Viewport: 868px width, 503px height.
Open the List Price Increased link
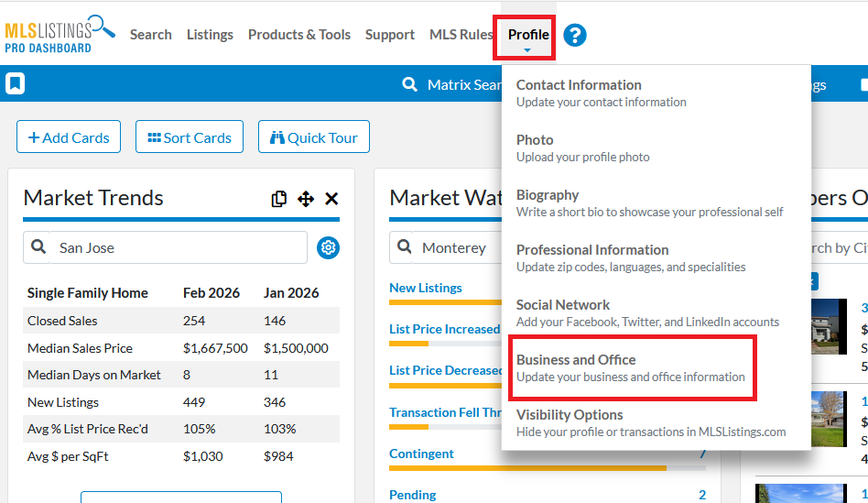coord(444,329)
